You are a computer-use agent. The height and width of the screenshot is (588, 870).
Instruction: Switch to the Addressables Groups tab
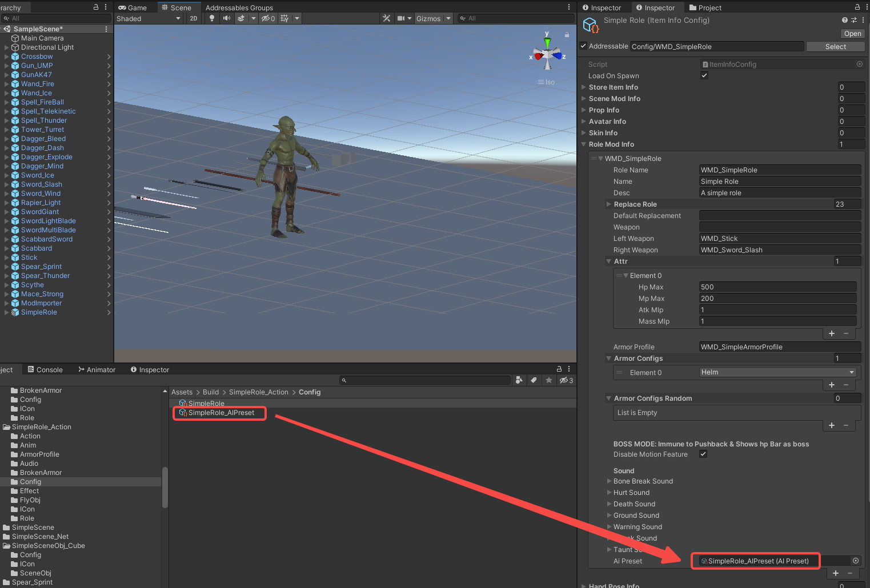click(x=239, y=7)
